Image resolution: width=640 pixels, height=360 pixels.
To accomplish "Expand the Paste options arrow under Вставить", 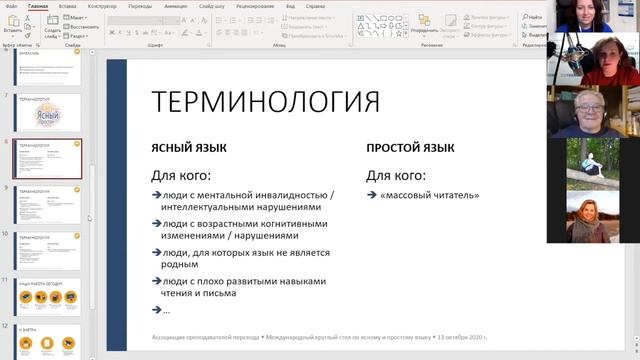I will (13, 36).
